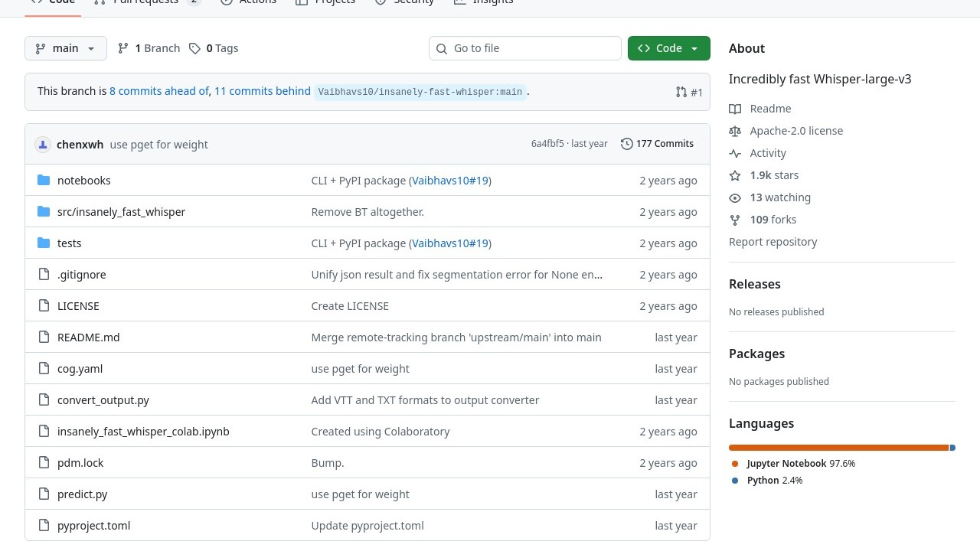This screenshot has width=980, height=551.
Task: Click the tag icon beside 0 Tags
Action: point(195,48)
